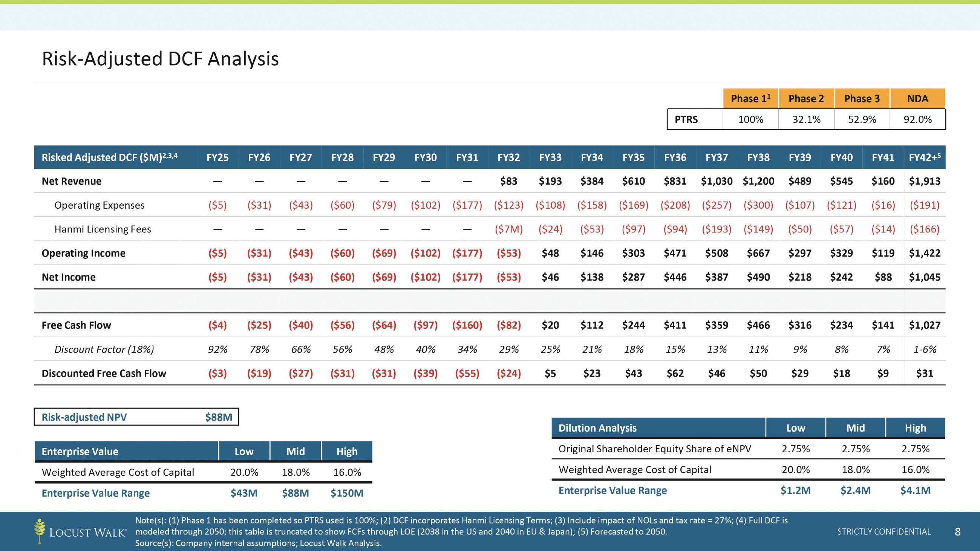Viewport: 980px width, 551px height.
Task: Click the Discount Factor (18%) label
Action: [x=104, y=349]
